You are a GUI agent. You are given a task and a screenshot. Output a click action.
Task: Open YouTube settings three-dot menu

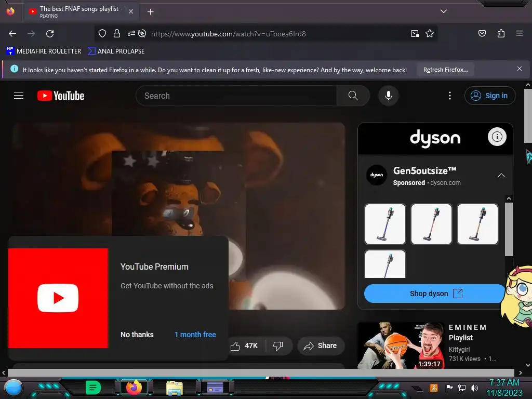450,96
